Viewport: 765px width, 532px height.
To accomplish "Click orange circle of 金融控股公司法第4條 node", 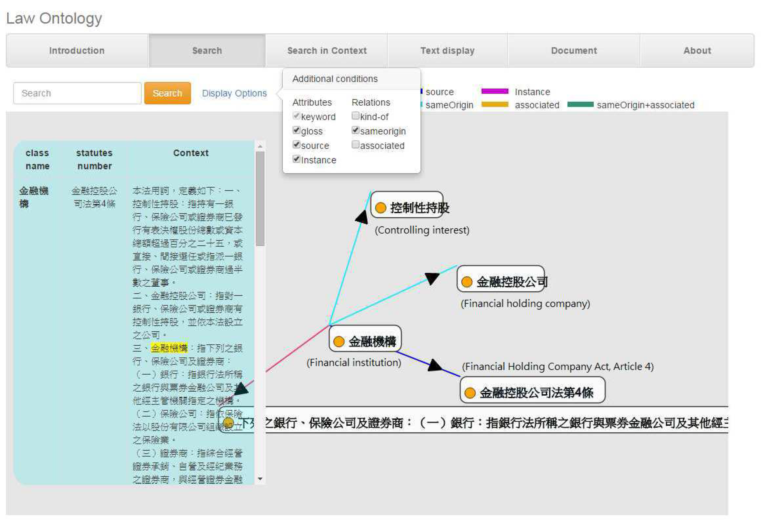I will pyautogui.click(x=470, y=393).
